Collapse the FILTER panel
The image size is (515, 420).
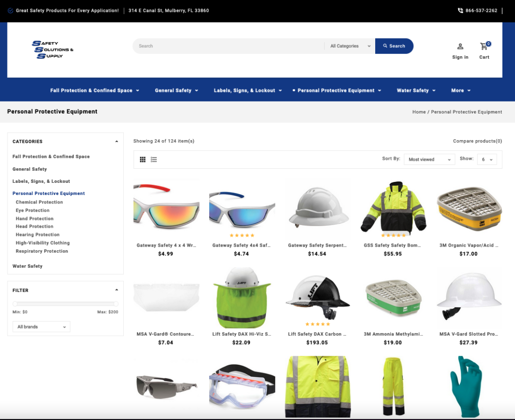click(116, 290)
